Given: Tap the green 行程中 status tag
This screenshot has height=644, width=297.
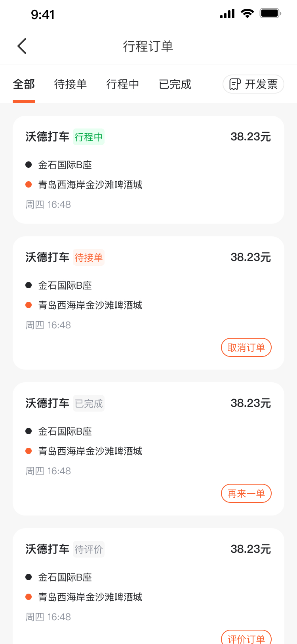Looking at the screenshot, I should [x=89, y=137].
